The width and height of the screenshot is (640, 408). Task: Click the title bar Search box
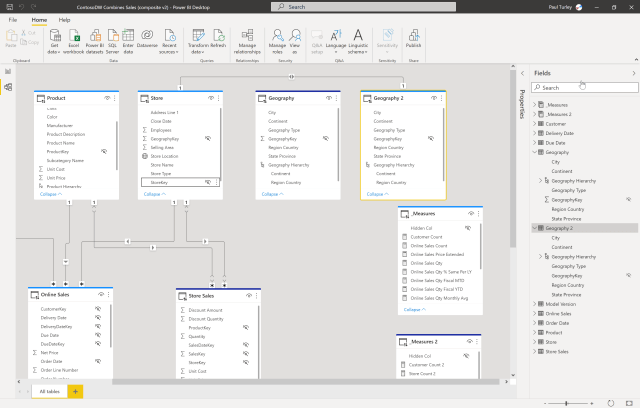tap(363, 7)
